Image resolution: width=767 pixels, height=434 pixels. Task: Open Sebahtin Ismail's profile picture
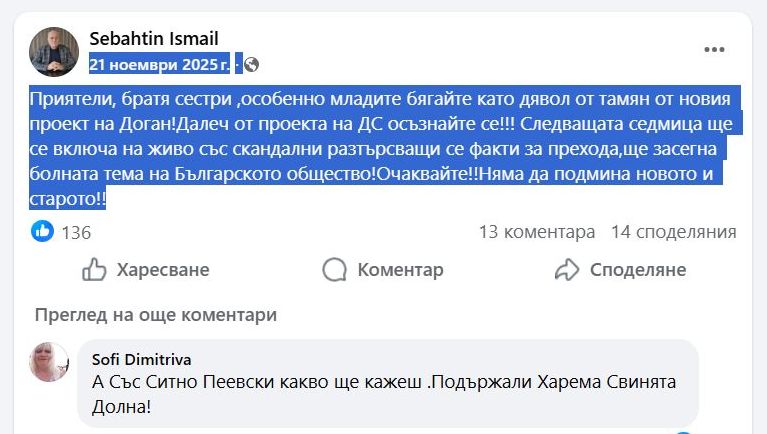[x=54, y=52]
